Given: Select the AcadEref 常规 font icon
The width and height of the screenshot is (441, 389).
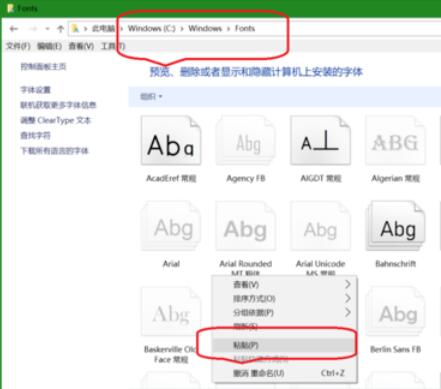Looking at the screenshot, I should click(x=171, y=141).
